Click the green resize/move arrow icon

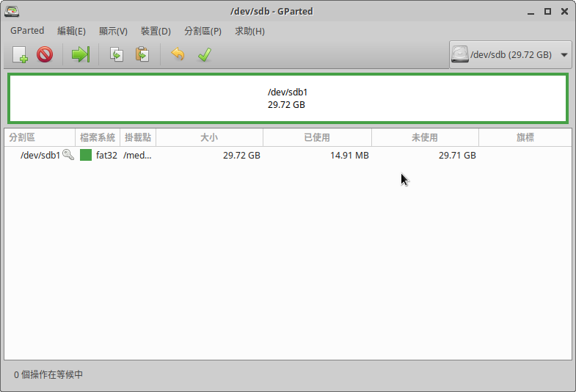tap(80, 54)
